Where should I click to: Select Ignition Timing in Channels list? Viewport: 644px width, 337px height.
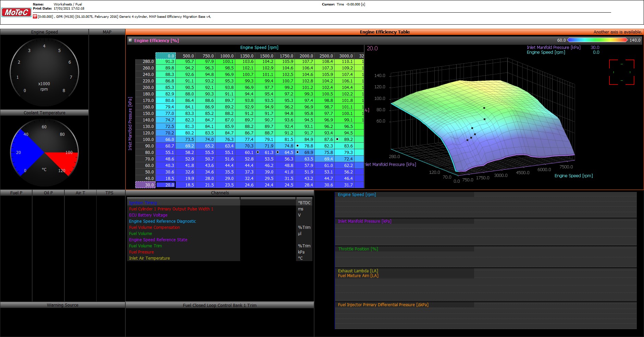[143, 203]
